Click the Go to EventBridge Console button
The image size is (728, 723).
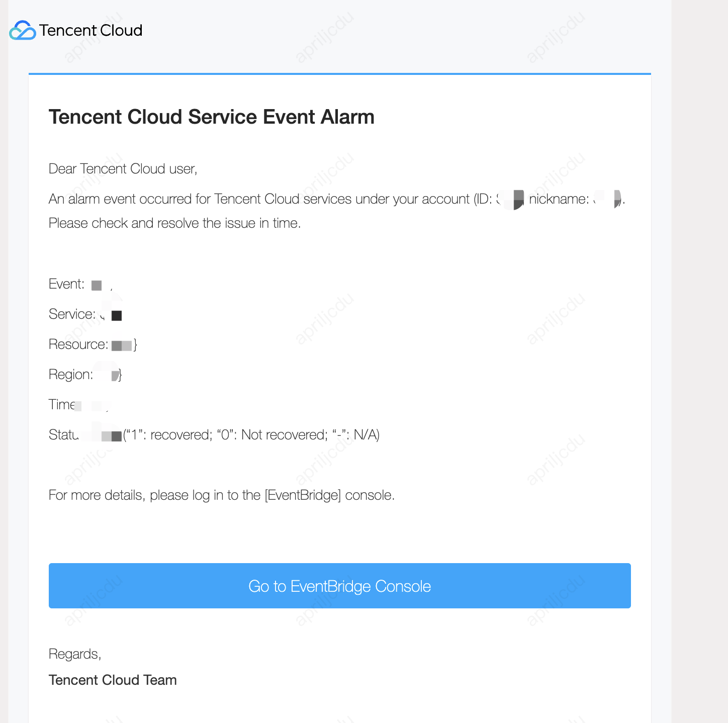coord(340,586)
